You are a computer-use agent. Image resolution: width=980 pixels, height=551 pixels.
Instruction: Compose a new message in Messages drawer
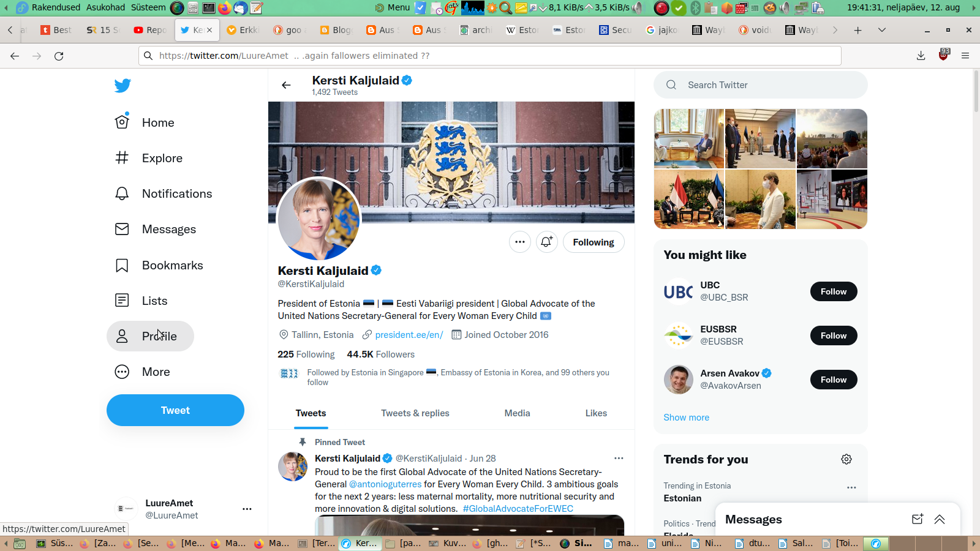[x=918, y=519]
